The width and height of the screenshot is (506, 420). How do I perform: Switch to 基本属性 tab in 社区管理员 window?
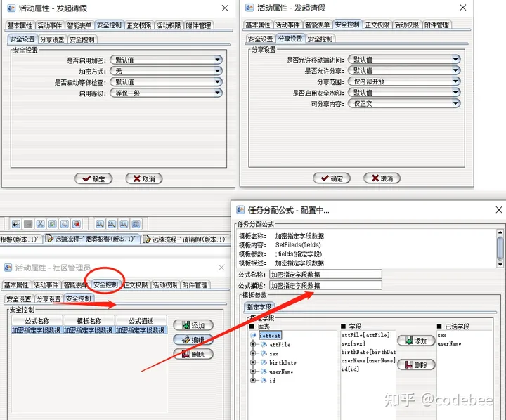click(16, 285)
